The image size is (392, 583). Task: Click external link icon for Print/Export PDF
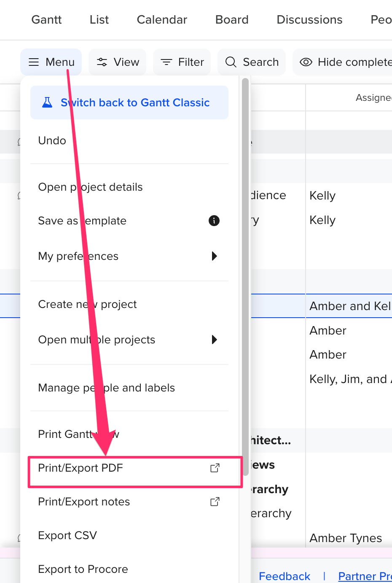[x=215, y=468]
